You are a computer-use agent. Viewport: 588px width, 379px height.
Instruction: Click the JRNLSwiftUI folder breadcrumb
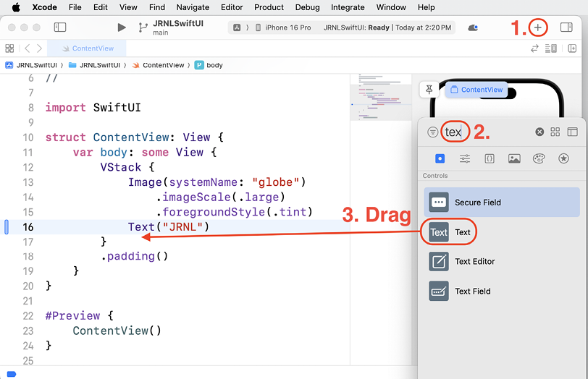(x=94, y=65)
